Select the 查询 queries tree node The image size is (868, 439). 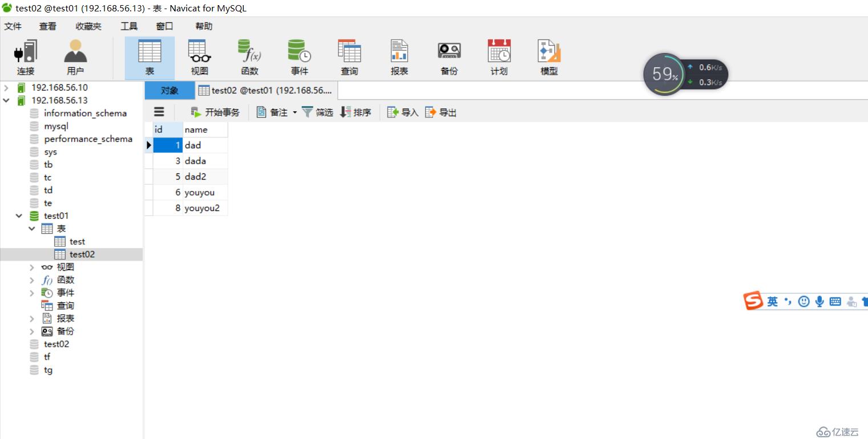[65, 306]
